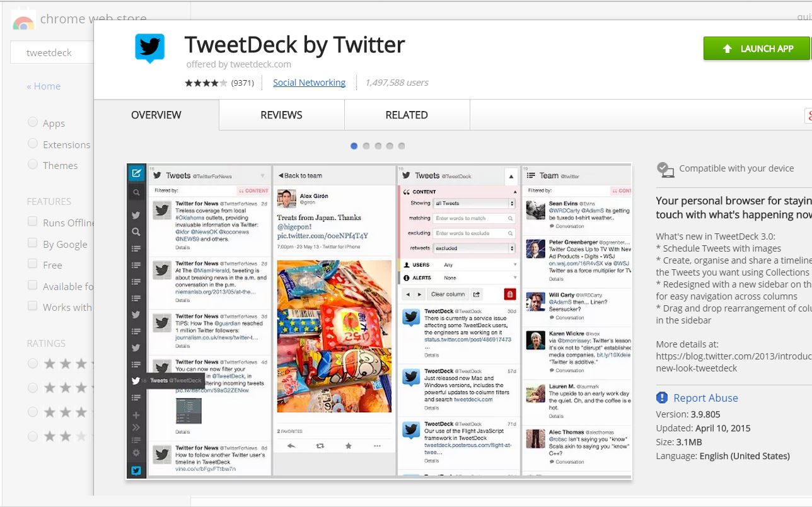Viewport: 812px width, 507px height.
Task: Click the Report Abuse alert icon
Action: point(661,398)
